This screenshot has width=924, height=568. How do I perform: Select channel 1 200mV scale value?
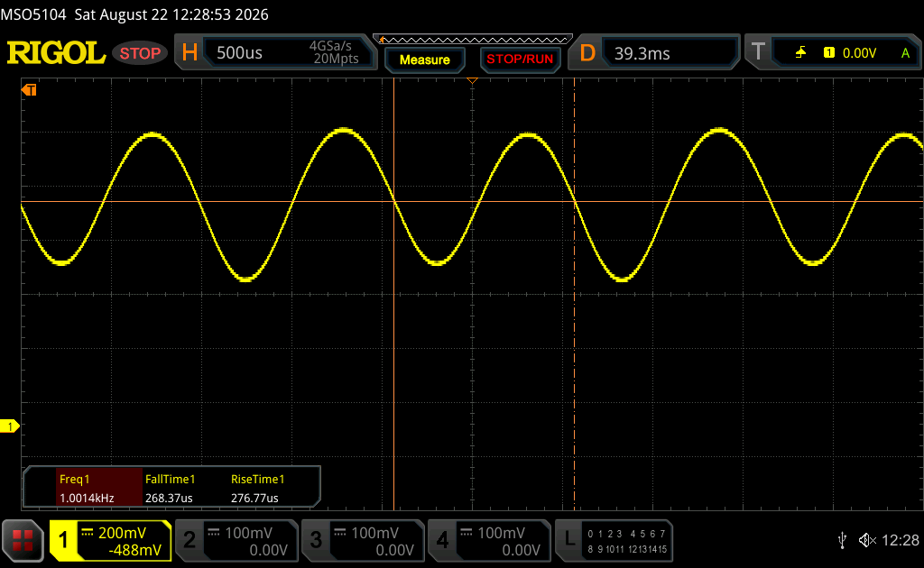point(122,533)
